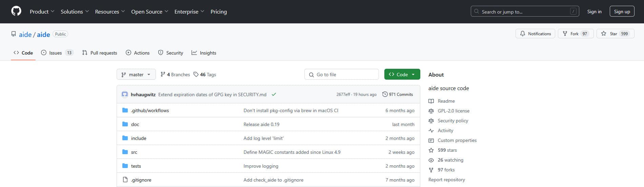The width and height of the screenshot is (644, 187).
Task: Open the master branch selector
Action: coord(136,75)
